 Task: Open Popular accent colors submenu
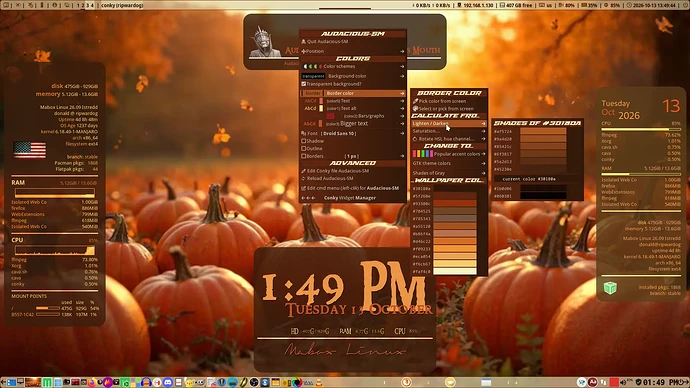click(449, 154)
